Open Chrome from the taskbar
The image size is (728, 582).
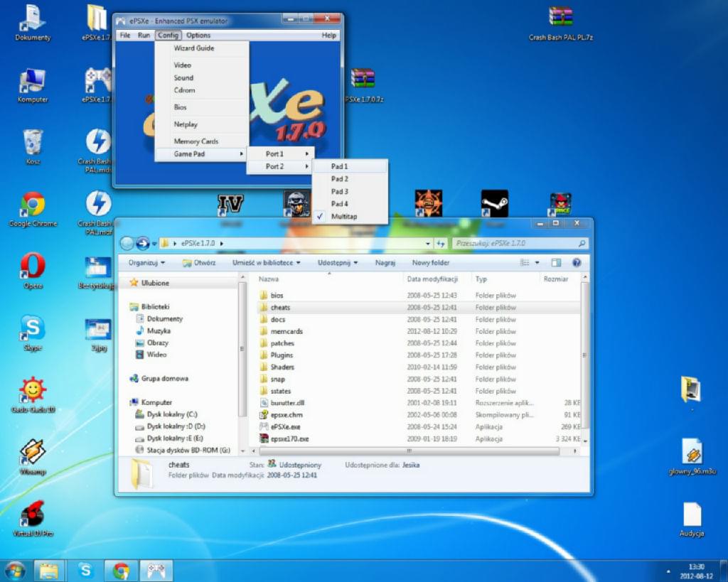pyautogui.click(x=121, y=571)
